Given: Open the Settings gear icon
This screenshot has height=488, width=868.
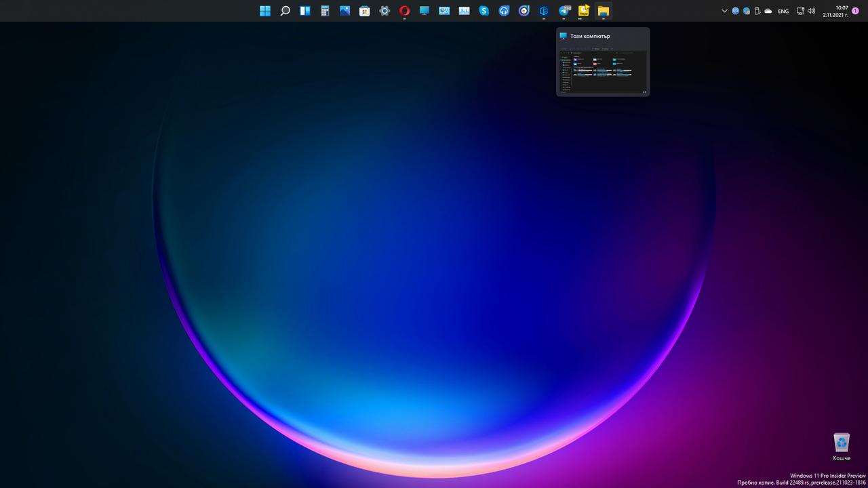Looking at the screenshot, I should coord(384,11).
